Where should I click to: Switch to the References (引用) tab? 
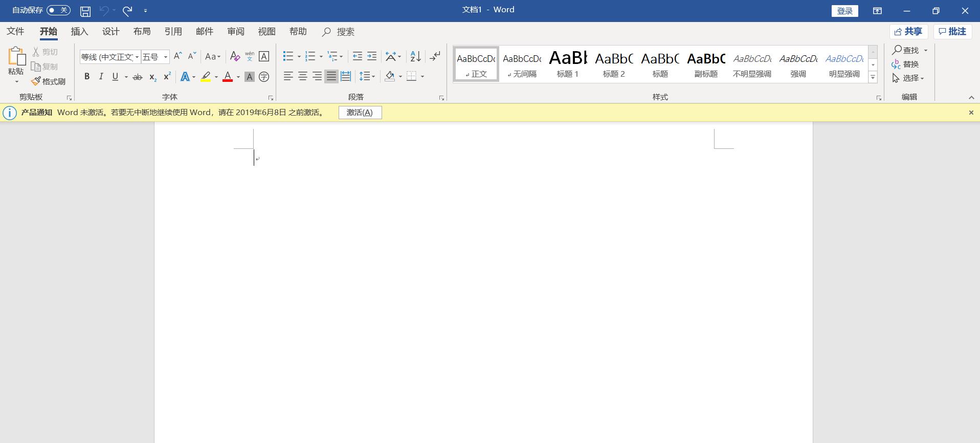tap(173, 32)
